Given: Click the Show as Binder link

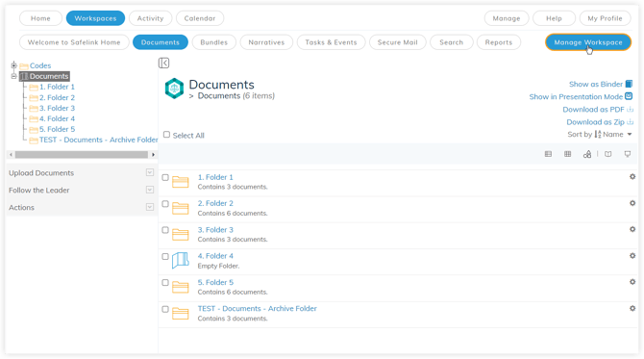Looking at the screenshot, I should 596,84.
